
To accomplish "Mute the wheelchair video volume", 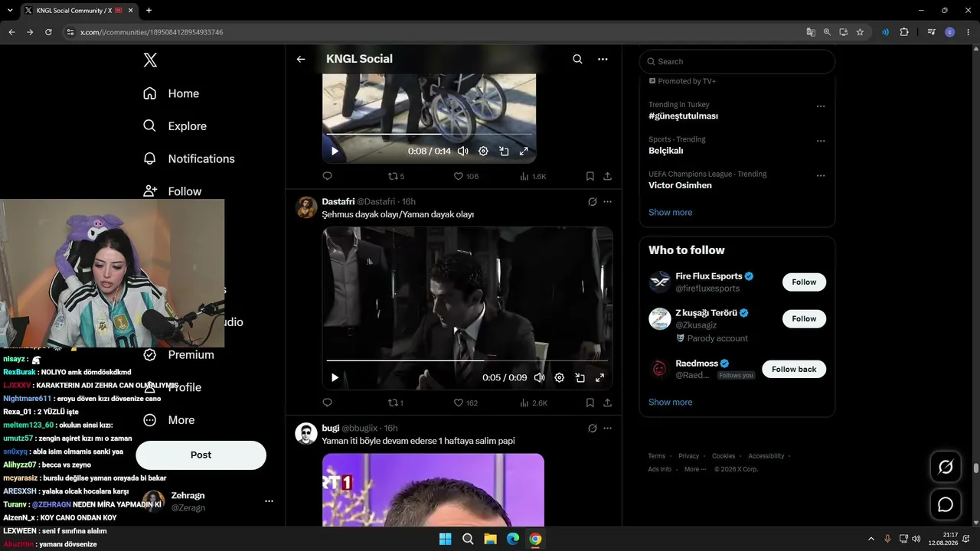I will click(x=462, y=152).
